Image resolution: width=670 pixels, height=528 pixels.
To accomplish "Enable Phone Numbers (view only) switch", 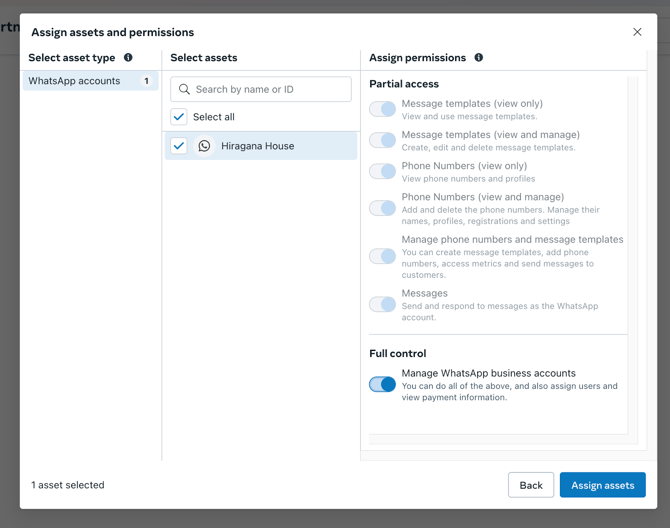I will coord(382,171).
